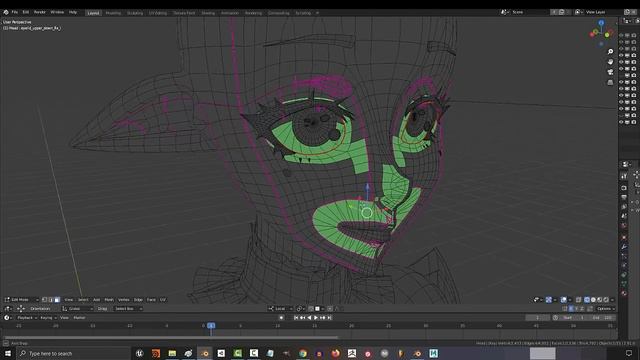Click the blue Z axis on navigation gizmo
This screenshot has height=360, width=640.
click(601, 23)
